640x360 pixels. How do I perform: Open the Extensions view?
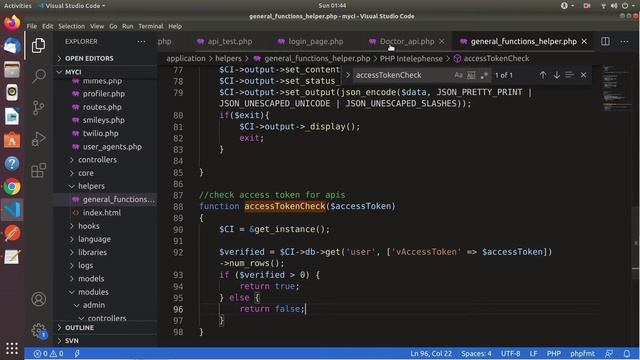coord(38,170)
